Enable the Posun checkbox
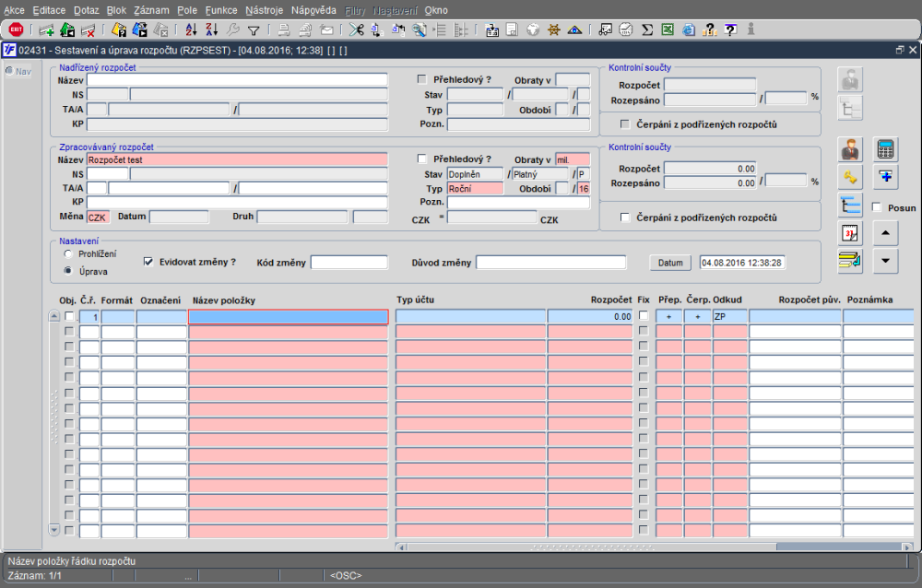The width and height of the screenshot is (922, 588). tap(877, 207)
